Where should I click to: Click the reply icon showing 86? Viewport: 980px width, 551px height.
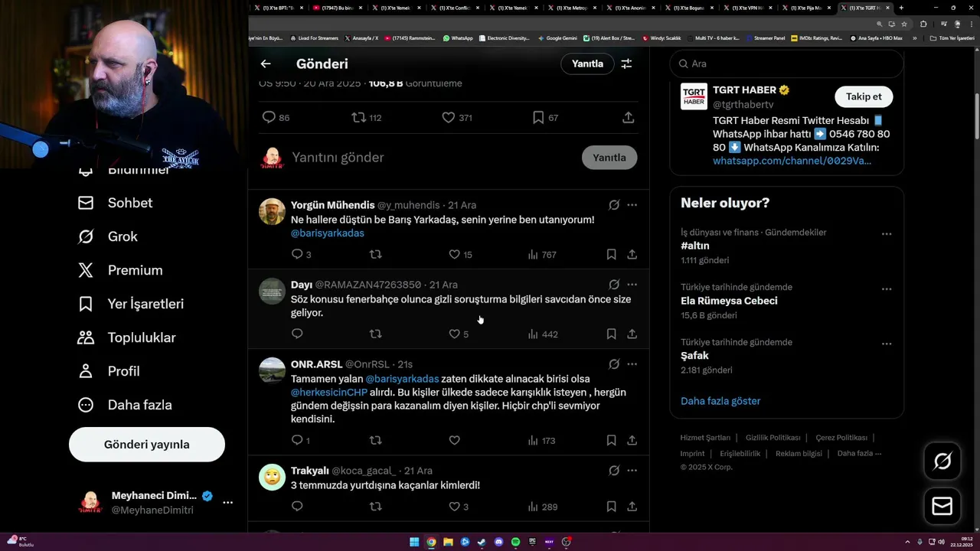point(269,117)
